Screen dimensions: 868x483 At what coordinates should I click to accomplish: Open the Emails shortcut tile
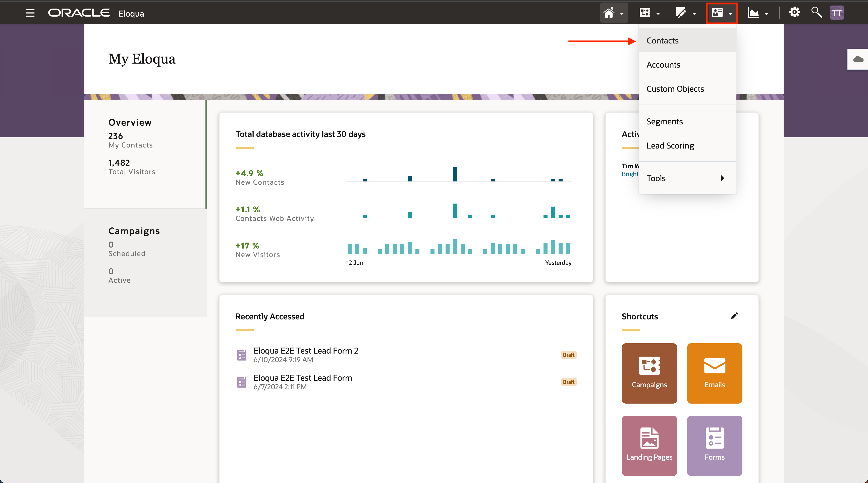coord(714,373)
